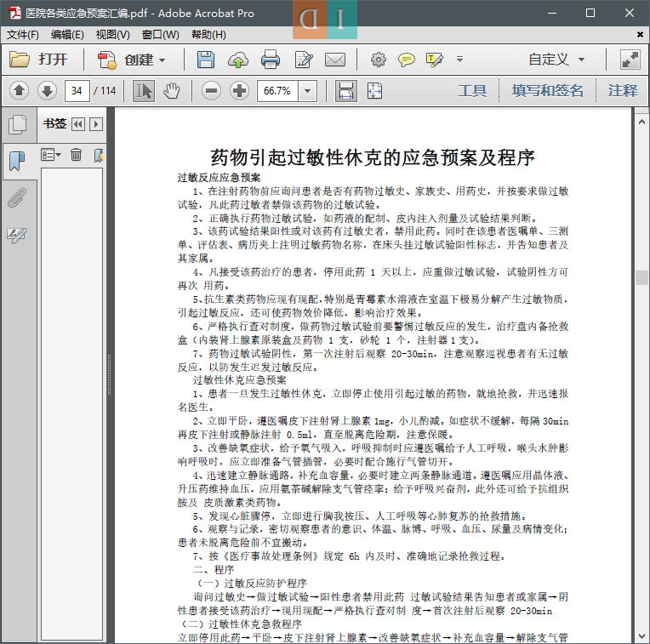The image size is (650, 644).
Task: Print the document with printer icon
Action: [271, 60]
